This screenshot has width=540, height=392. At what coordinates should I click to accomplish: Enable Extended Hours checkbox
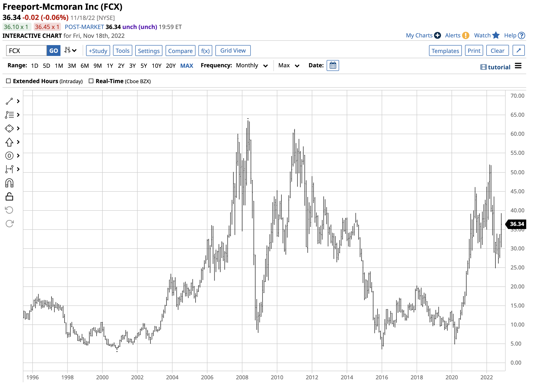8,81
